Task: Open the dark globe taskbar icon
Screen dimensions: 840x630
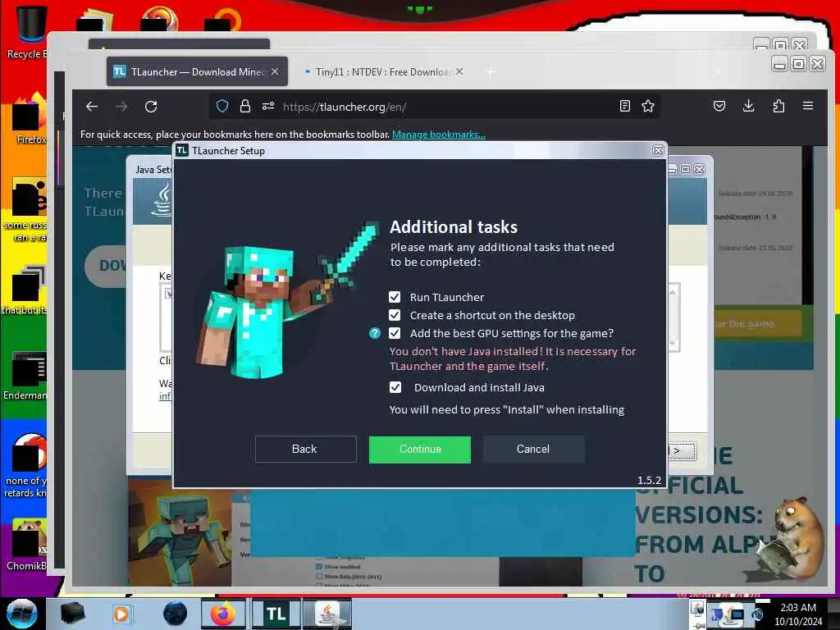Action: click(176, 614)
